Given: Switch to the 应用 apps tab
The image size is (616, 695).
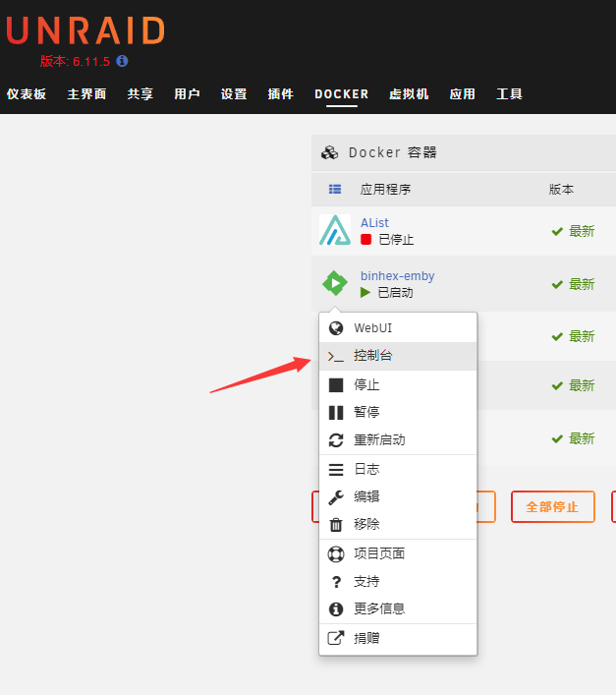Looking at the screenshot, I should pyautogui.click(x=463, y=94).
